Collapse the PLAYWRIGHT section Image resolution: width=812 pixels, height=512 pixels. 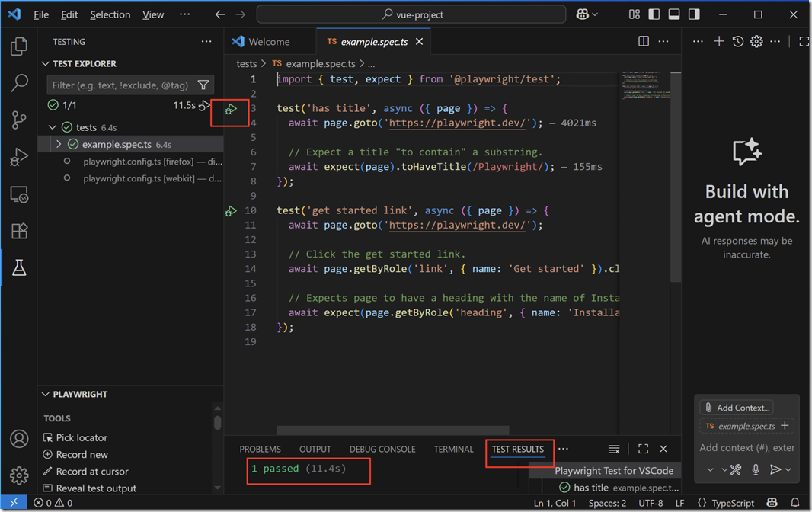pos(46,395)
